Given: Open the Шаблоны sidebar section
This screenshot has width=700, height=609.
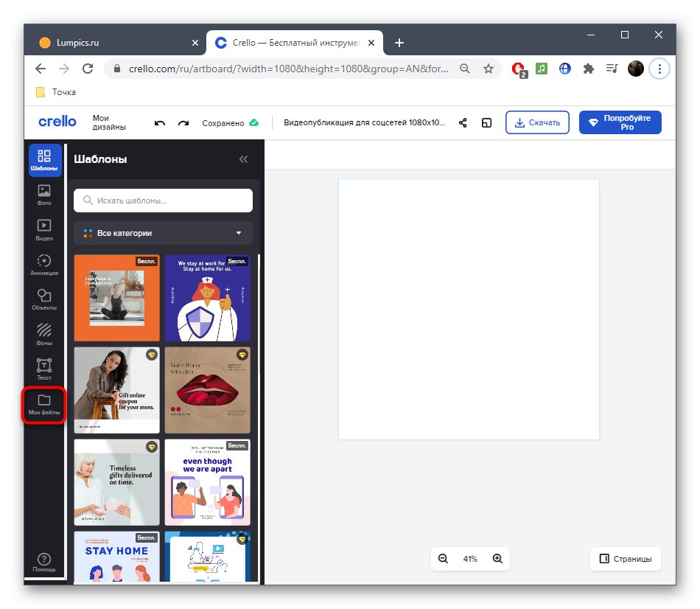Looking at the screenshot, I should 45,160.
